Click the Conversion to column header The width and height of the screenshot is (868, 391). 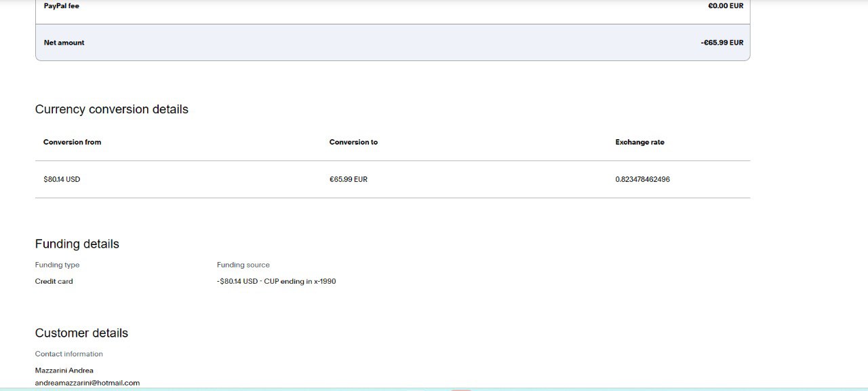point(353,143)
